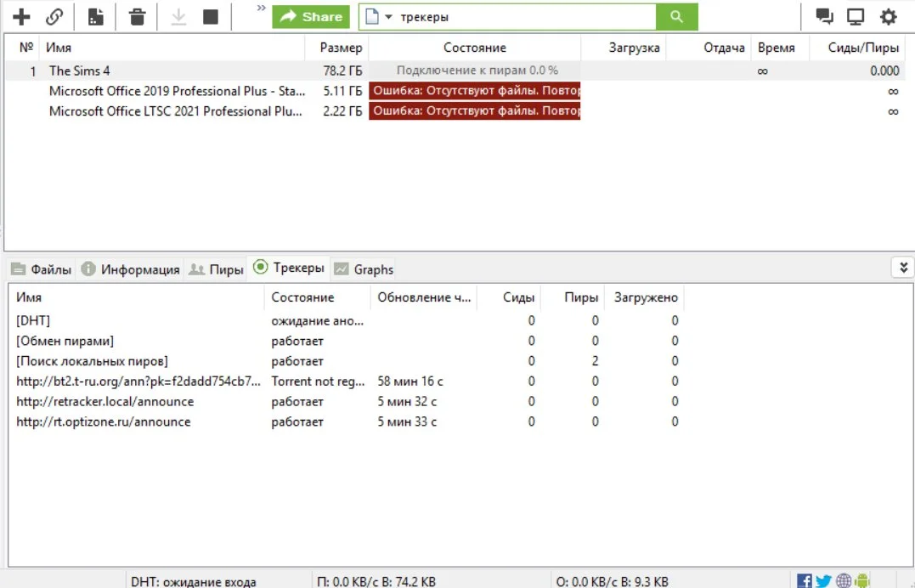Click the remote monitor icon in toolbar
The width and height of the screenshot is (915, 588).
pos(856,16)
